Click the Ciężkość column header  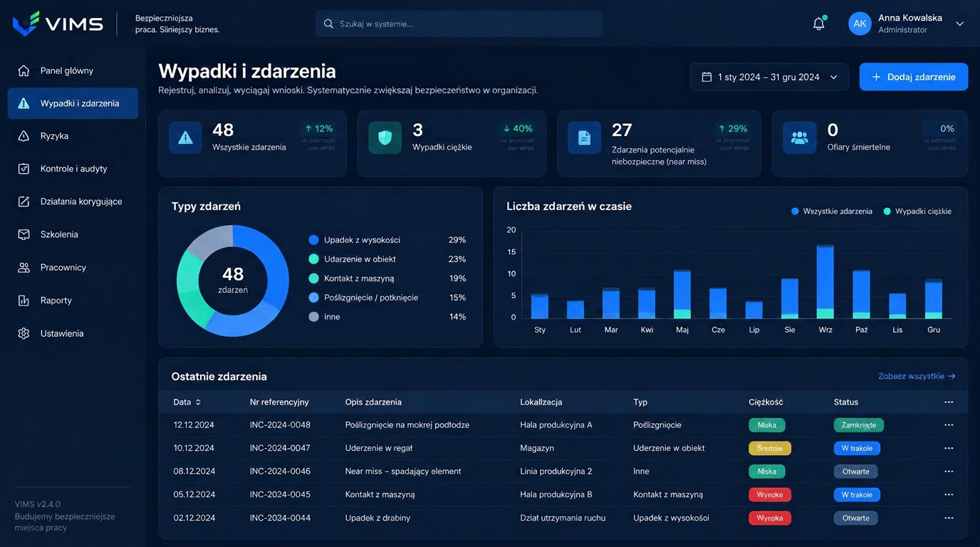point(766,402)
